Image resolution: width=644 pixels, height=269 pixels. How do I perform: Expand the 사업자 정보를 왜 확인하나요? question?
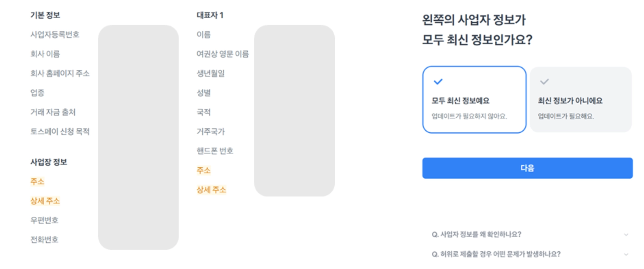(x=476, y=234)
